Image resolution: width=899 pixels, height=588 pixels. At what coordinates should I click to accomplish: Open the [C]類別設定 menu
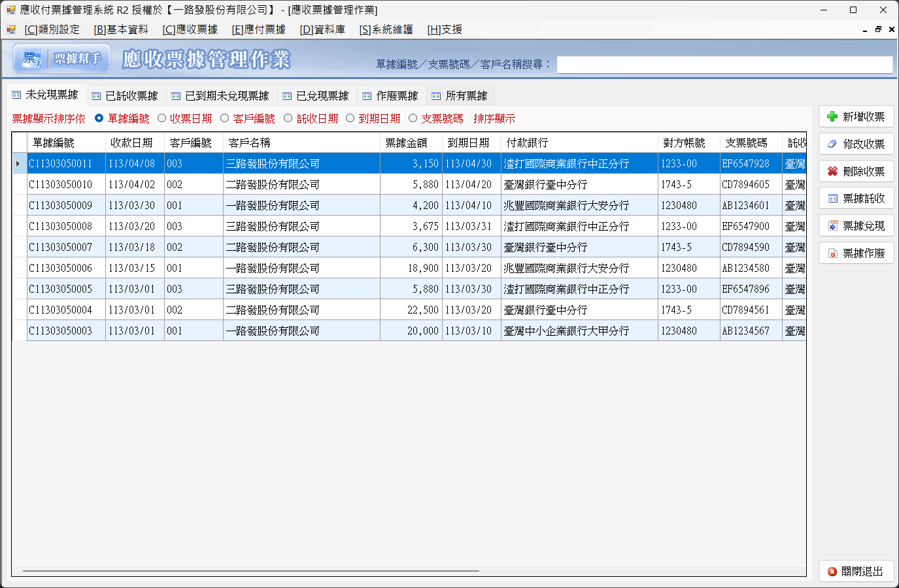tap(52, 29)
